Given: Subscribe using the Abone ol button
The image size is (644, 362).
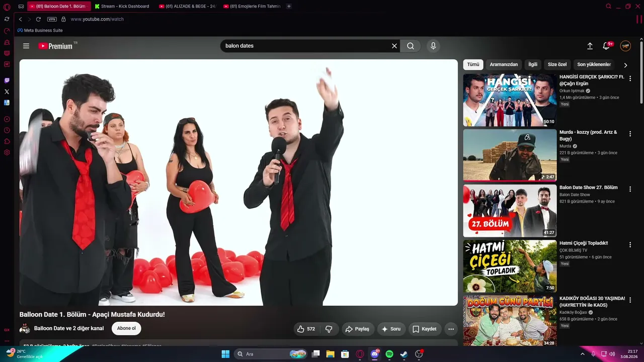Looking at the screenshot, I should click(x=126, y=328).
